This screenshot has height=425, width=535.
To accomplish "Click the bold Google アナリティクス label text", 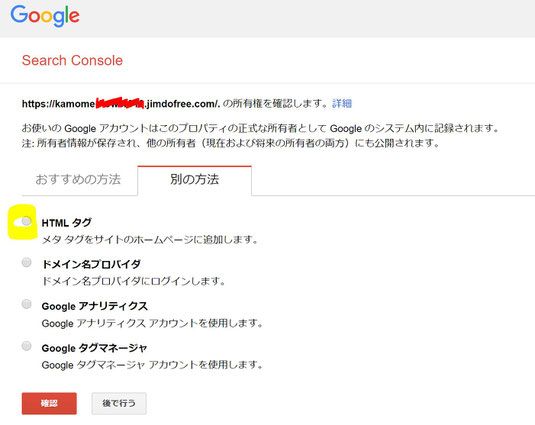I will click(x=95, y=306).
